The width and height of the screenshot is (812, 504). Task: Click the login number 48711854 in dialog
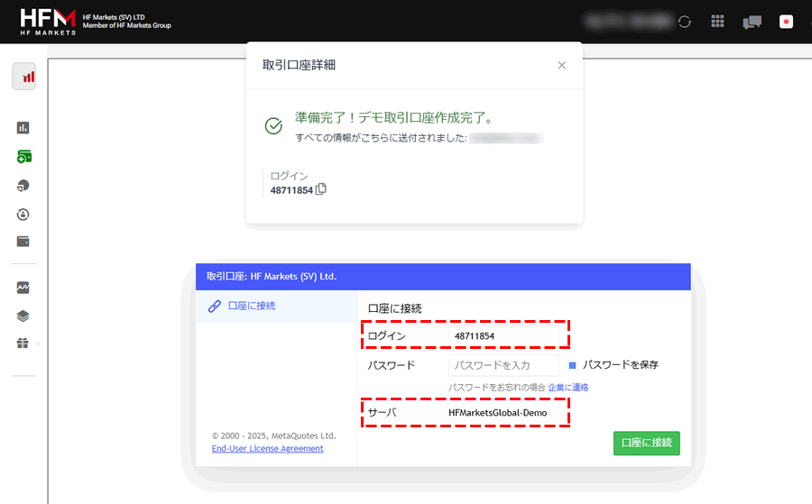click(291, 190)
